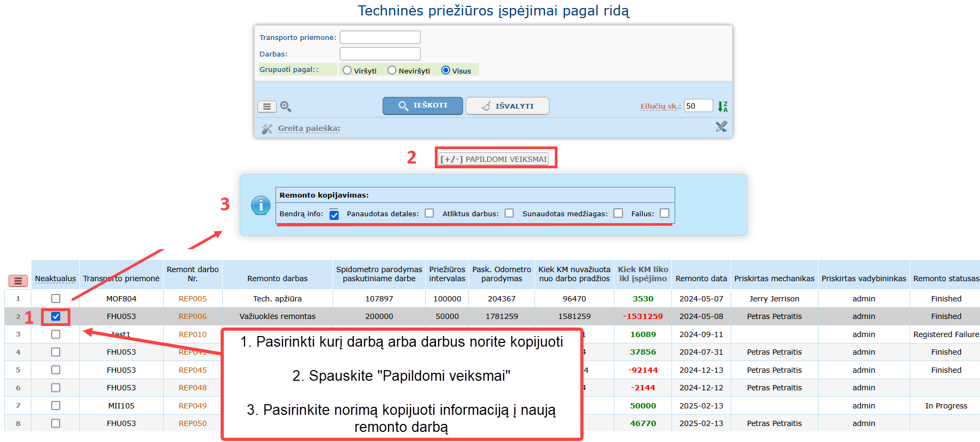Click the Registered Failure status cell

pyautogui.click(x=946, y=334)
